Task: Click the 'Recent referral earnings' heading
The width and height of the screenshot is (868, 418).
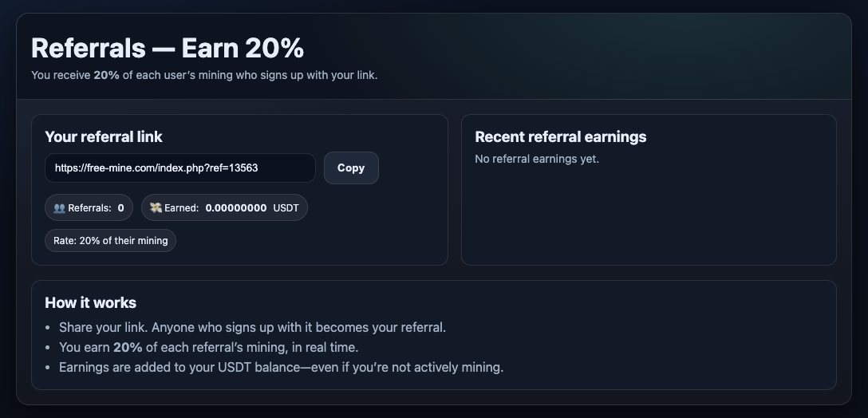Action: 560,136
